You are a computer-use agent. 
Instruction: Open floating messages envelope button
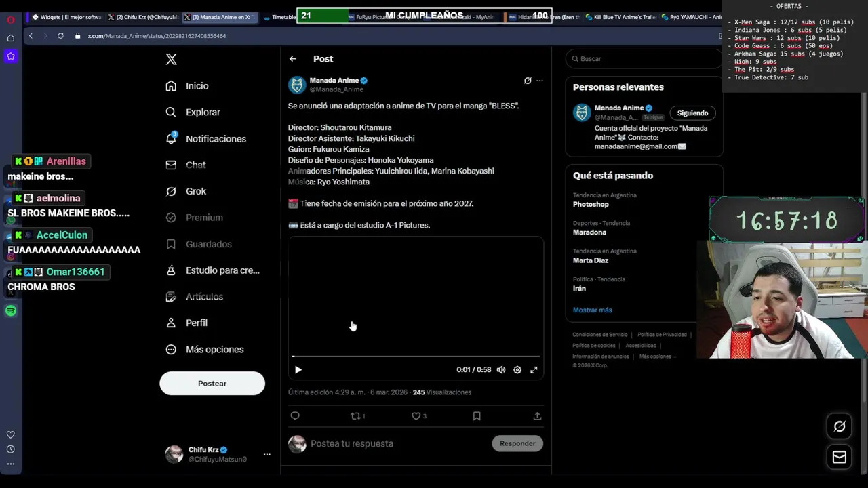click(x=840, y=457)
